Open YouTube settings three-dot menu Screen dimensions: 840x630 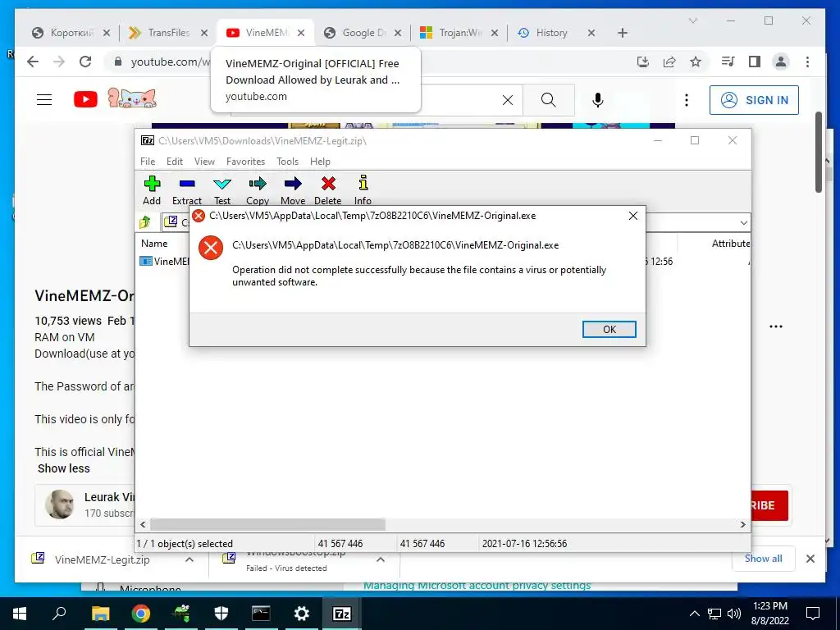pos(687,100)
